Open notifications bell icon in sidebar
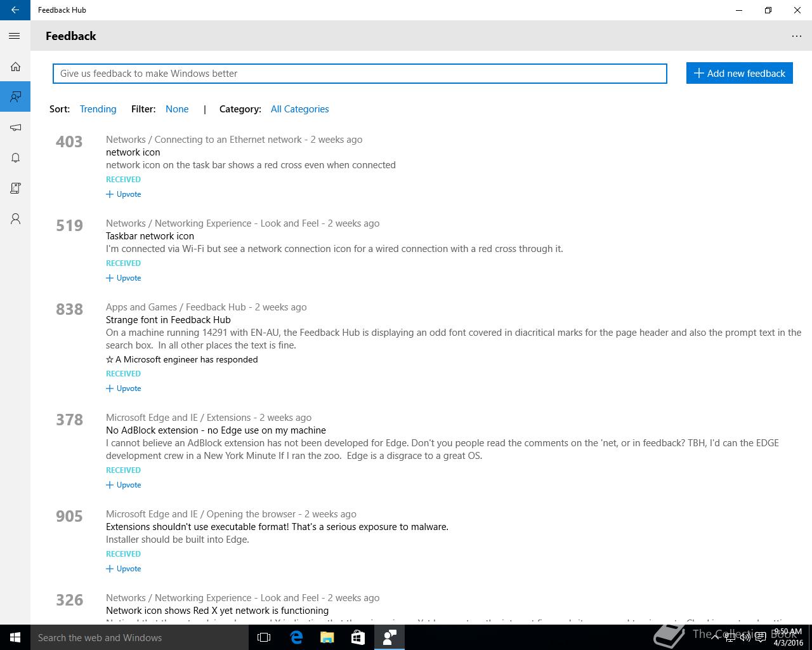The image size is (812, 650). click(x=15, y=158)
